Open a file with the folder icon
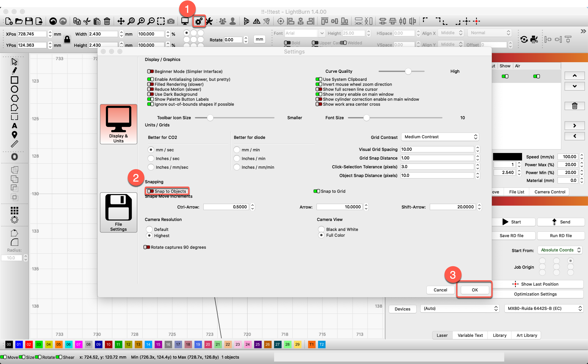Image resolution: width=588 pixels, height=364 pixels. pyautogui.click(x=19, y=21)
